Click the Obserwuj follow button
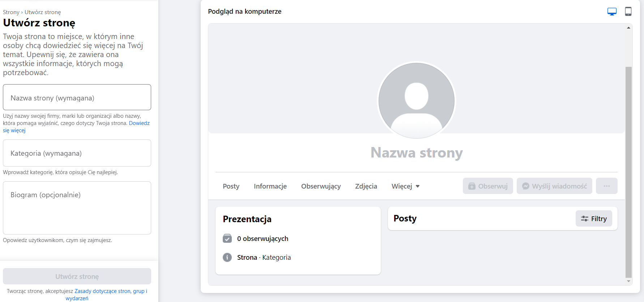 (x=488, y=186)
